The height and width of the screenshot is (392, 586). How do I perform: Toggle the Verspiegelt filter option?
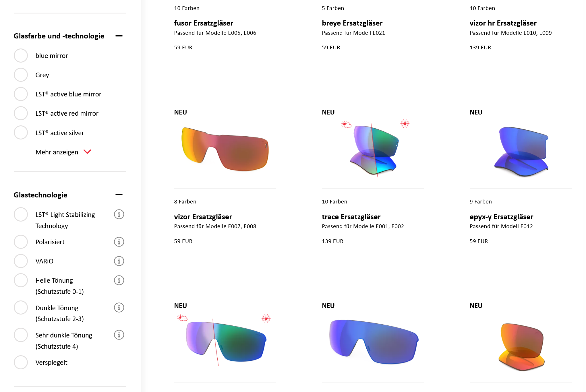click(21, 362)
